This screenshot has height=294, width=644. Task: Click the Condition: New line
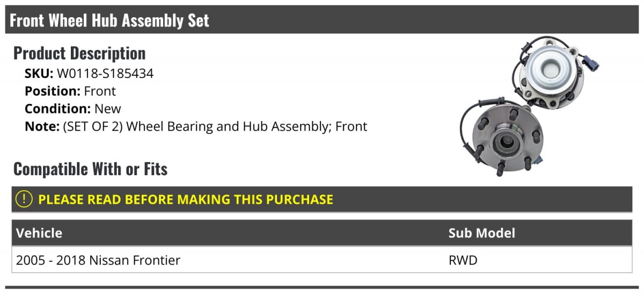tap(73, 109)
